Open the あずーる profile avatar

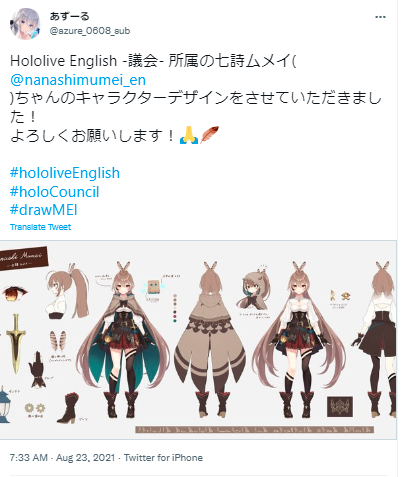click(25, 24)
